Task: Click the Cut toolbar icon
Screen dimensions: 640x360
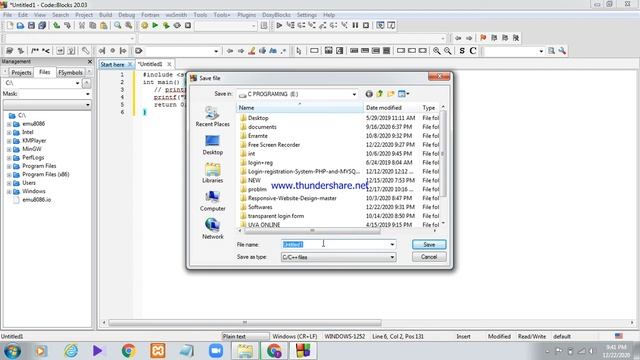Action: coord(82,26)
